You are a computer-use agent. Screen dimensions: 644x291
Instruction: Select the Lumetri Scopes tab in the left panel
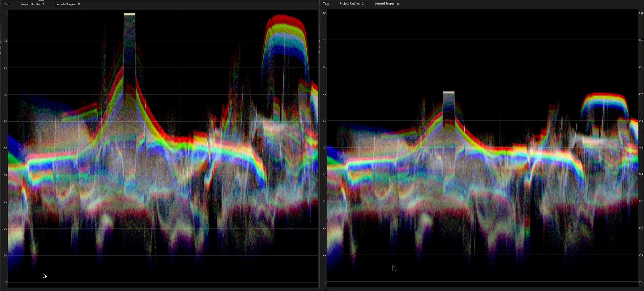[x=65, y=4]
